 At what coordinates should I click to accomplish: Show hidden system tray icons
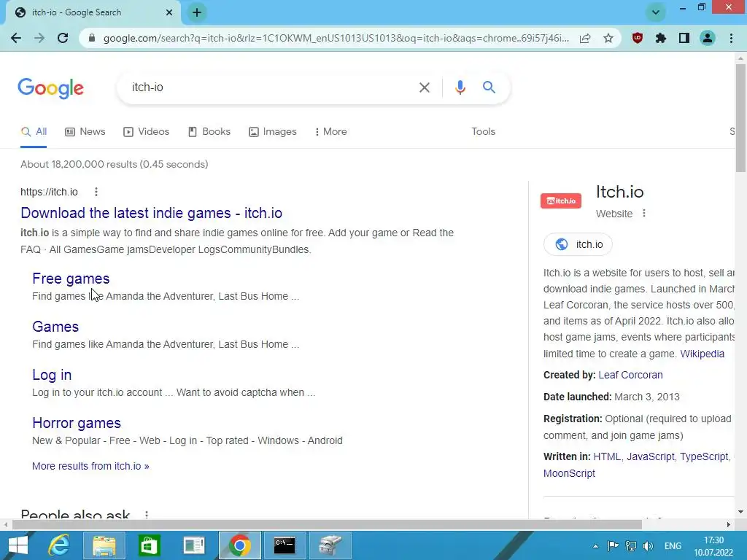pyautogui.click(x=595, y=546)
